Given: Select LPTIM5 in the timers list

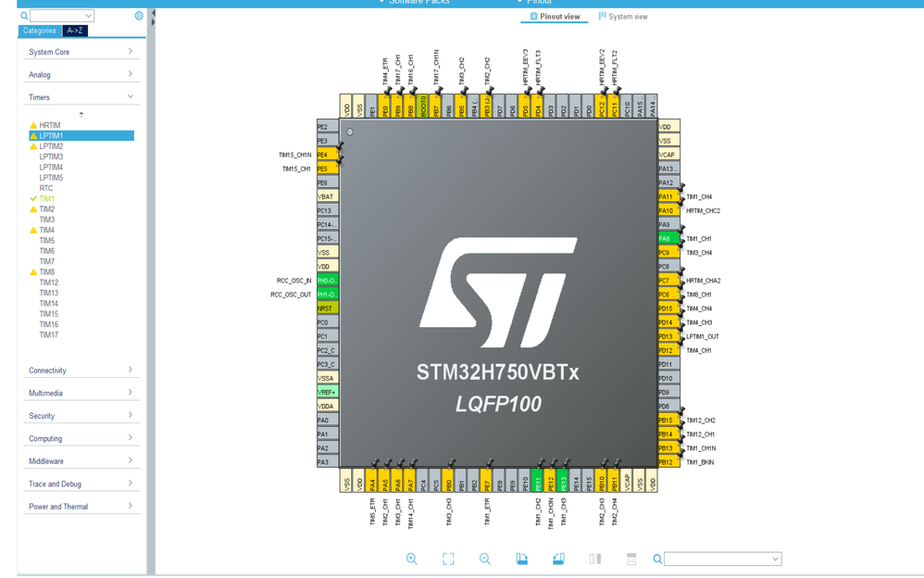Looking at the screenshot, I should click(51, 178).
